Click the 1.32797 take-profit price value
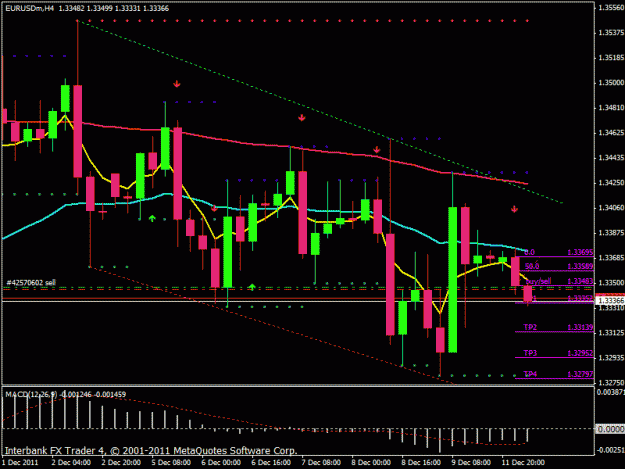This screenshot has height=469, width=625. 580,374
